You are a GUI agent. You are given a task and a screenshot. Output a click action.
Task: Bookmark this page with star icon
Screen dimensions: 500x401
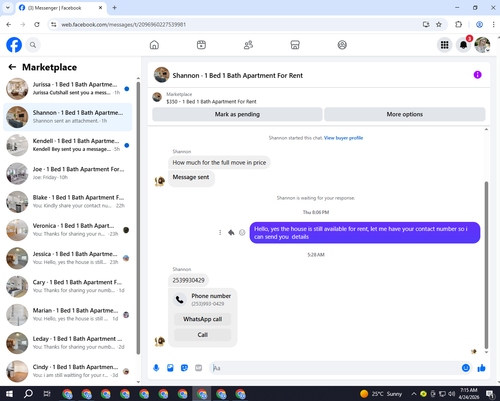pos(439,24)
